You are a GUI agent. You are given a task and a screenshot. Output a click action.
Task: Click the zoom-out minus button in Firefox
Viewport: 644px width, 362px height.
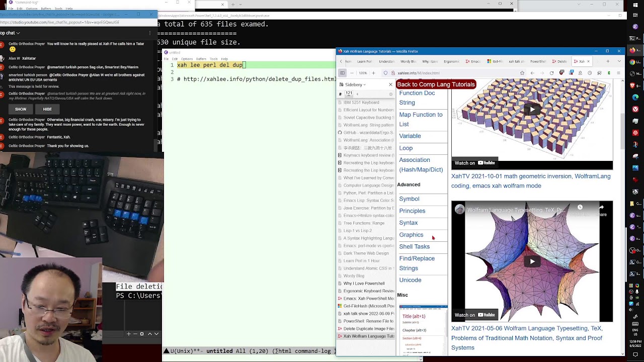pyautogui.click(x=353, y=73)
